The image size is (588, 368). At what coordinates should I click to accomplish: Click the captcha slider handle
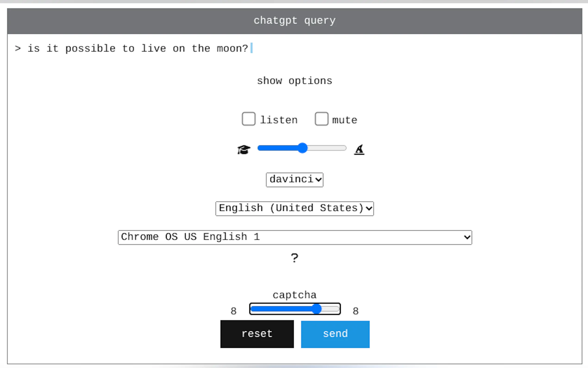pyautogui.click(x=316, y=309)
